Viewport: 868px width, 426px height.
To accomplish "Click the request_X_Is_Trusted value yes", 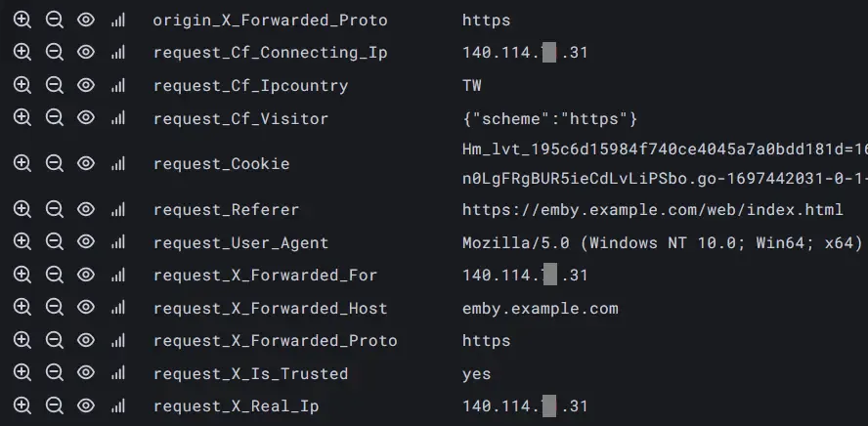I will (x=477, y=374).
